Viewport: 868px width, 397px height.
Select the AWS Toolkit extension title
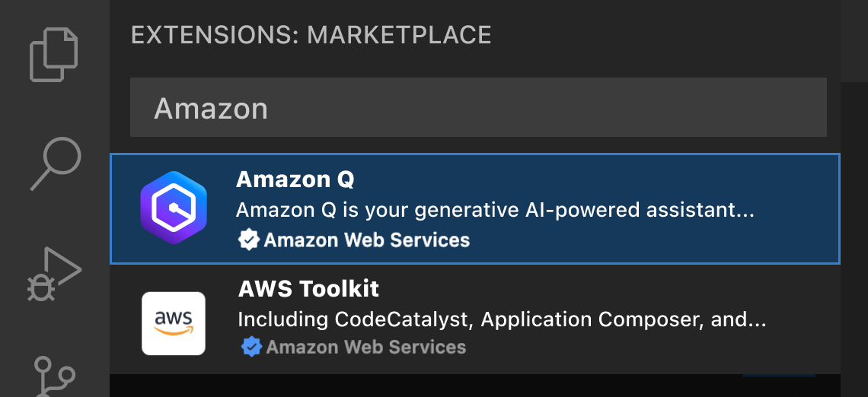(x=308, y=289)
